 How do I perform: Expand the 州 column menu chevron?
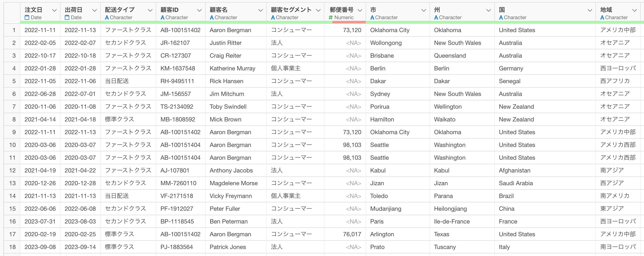[488, 10]
